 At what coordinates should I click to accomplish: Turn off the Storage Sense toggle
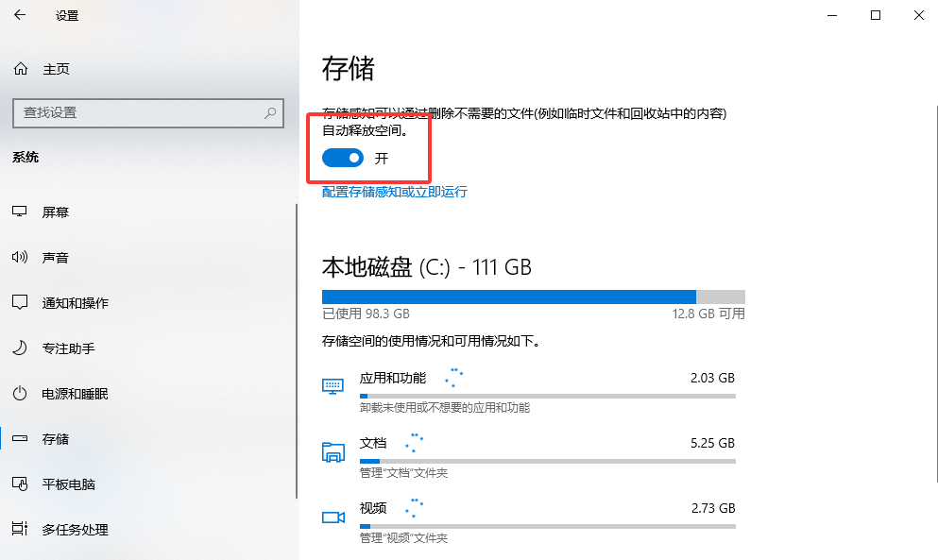click(x=342, y=159)
